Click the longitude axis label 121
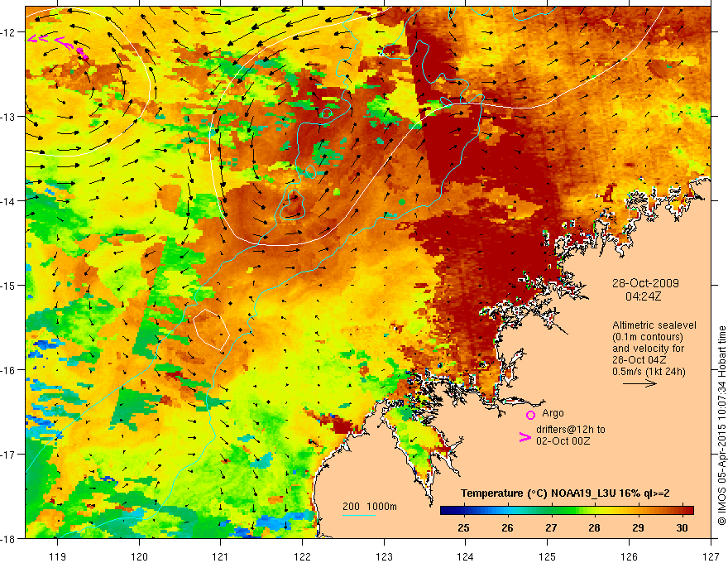This screenshot has width=728, height=563. (x=221, y=556)
